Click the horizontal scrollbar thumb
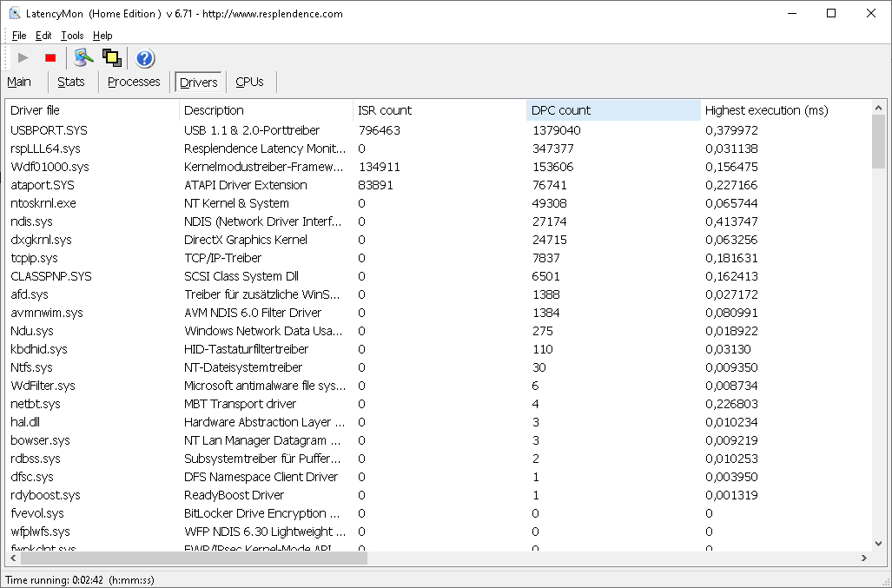 click(194, 558)
